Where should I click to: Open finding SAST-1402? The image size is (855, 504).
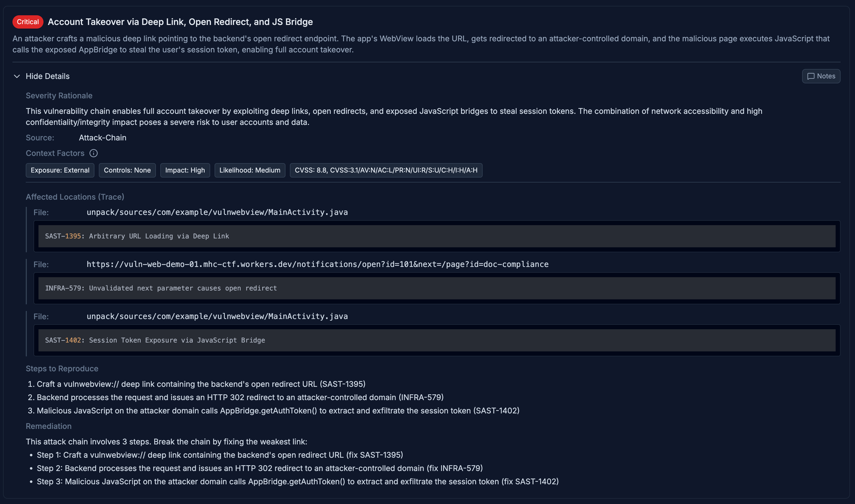pyautogui.click(x=436, y=340)
